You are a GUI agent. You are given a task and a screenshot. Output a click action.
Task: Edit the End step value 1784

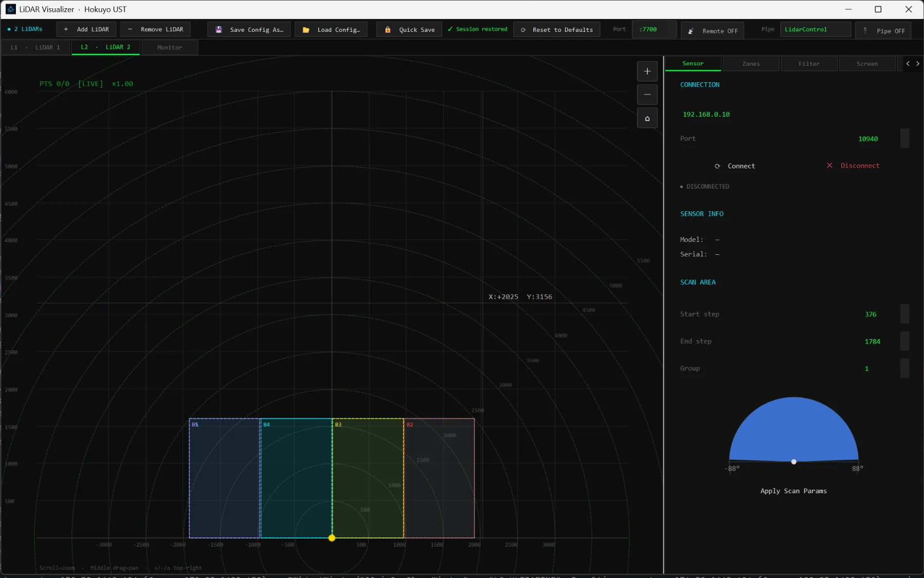pyautogui.click(x=872, y=342)
